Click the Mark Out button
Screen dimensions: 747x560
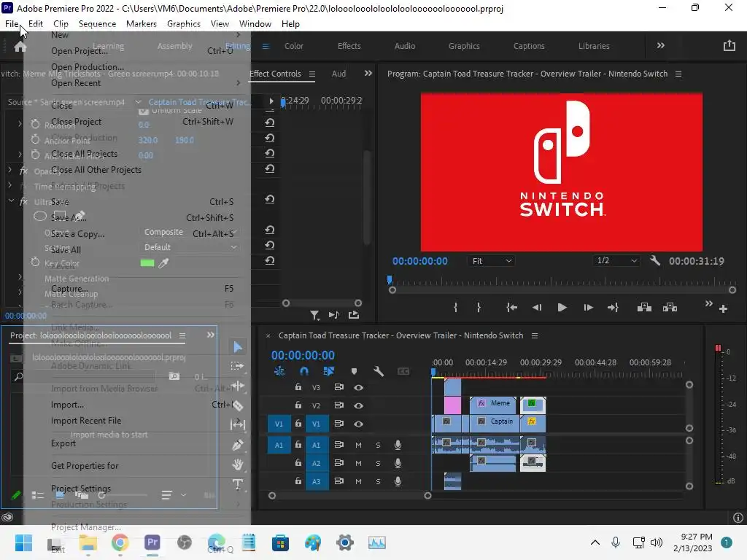[479, 308]
